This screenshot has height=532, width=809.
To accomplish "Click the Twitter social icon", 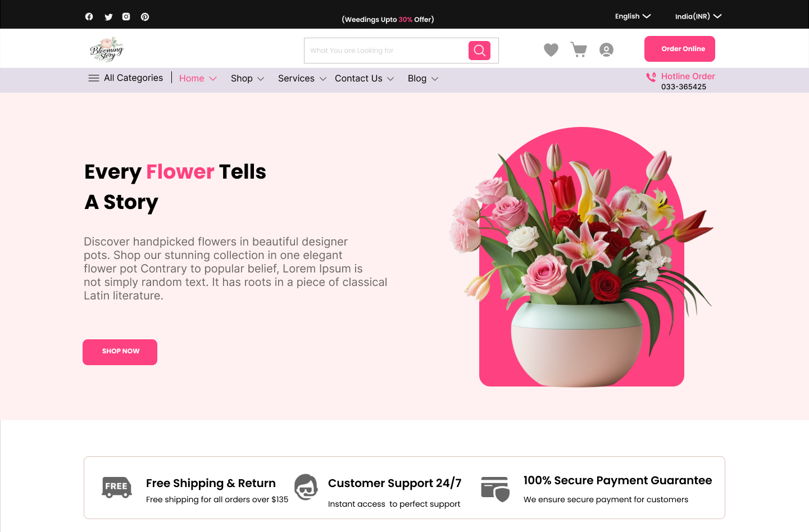I will (x=108, y=16).
